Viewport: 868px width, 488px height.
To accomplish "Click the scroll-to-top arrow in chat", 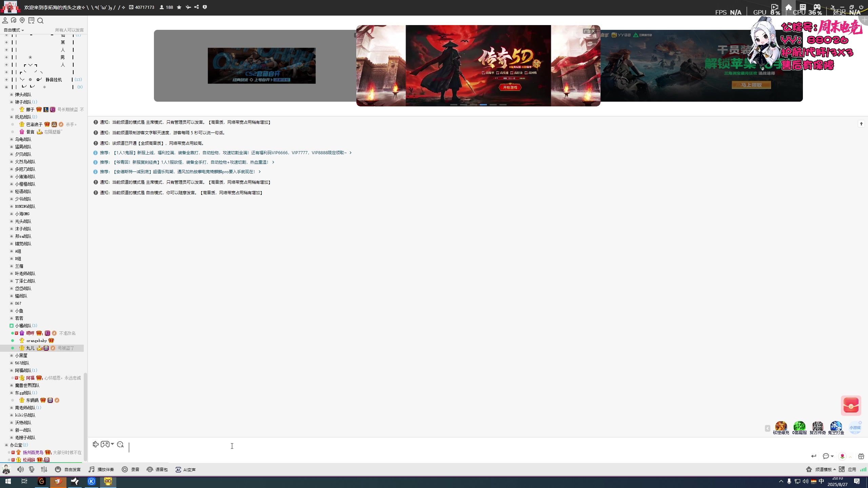I will pyautogui.click(x=861, y=124).
